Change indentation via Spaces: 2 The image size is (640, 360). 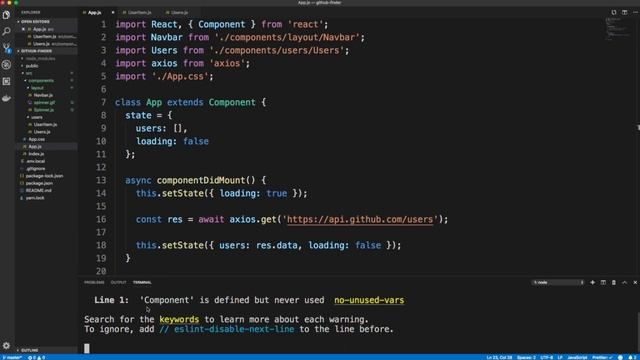pyautogui.click(x=526, y=358)
